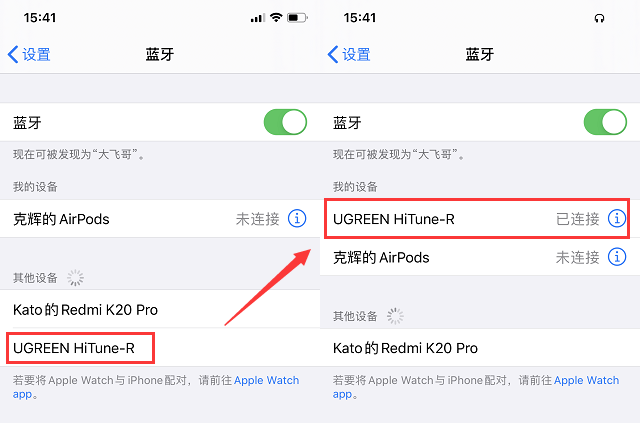
Task: Select Kato的Redmi K20 Pro in left list
Action: 160,309
